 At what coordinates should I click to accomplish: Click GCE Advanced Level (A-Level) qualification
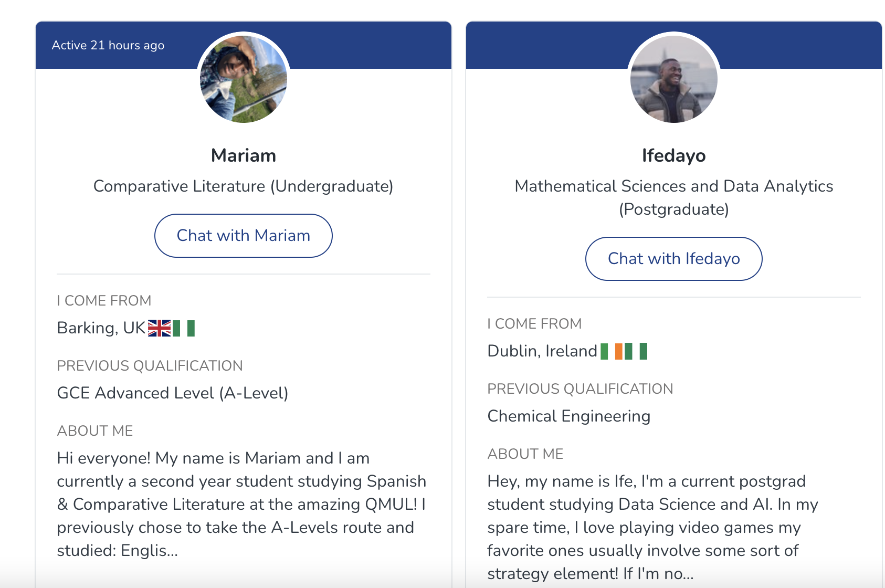coord(173,393)
